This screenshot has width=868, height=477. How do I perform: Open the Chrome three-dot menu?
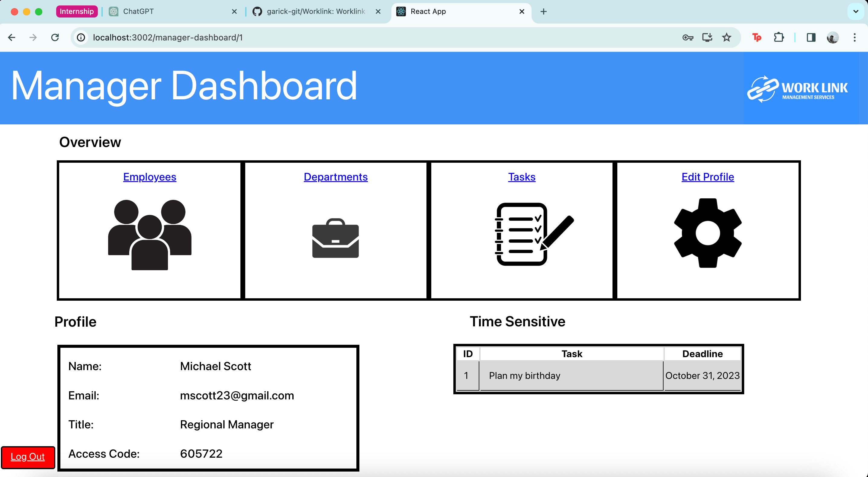(x=854, y=37)
